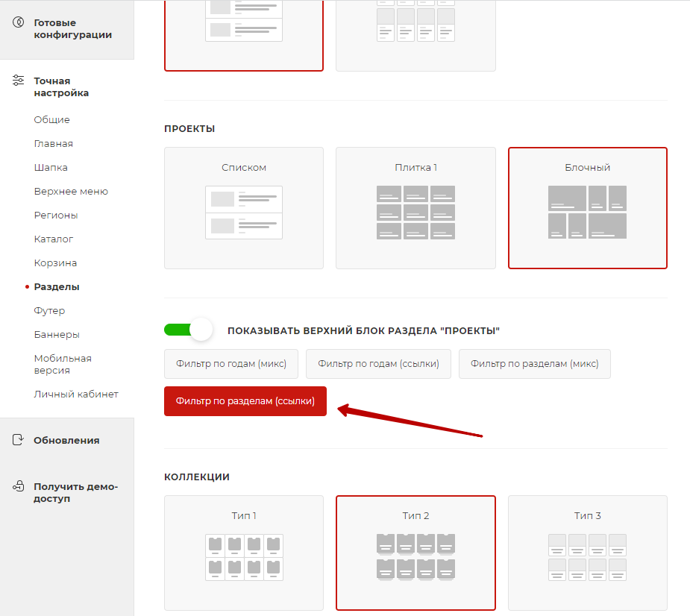
Task: Click the Точная настройка sliders icon
Action: tap(19, 80)
